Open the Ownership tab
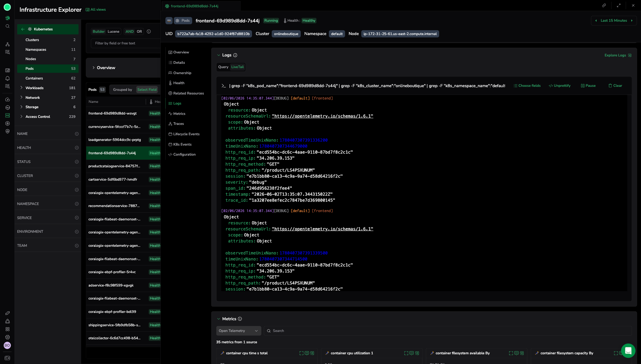The height and width of the screenshot is (364, 641). 180,73
